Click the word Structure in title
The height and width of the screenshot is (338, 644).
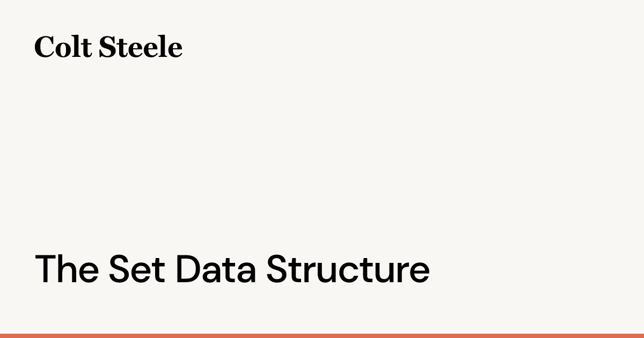click(348, 269)
